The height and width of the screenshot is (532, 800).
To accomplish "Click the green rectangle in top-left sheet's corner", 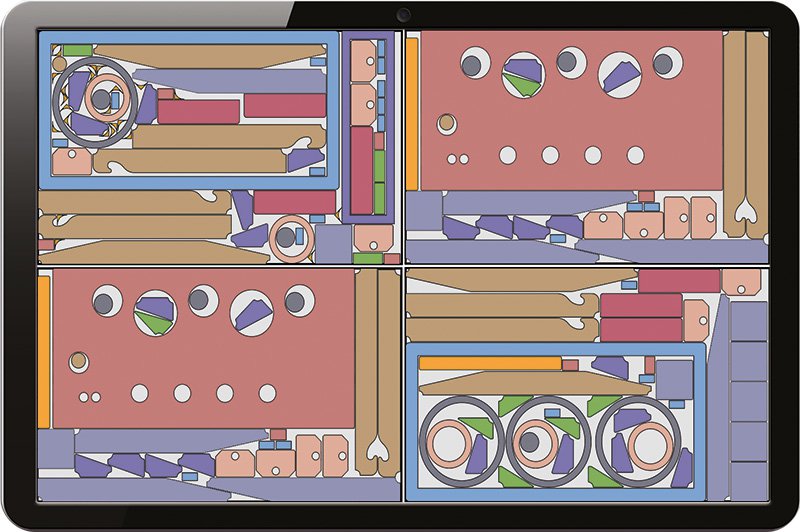I will [77, 50].
